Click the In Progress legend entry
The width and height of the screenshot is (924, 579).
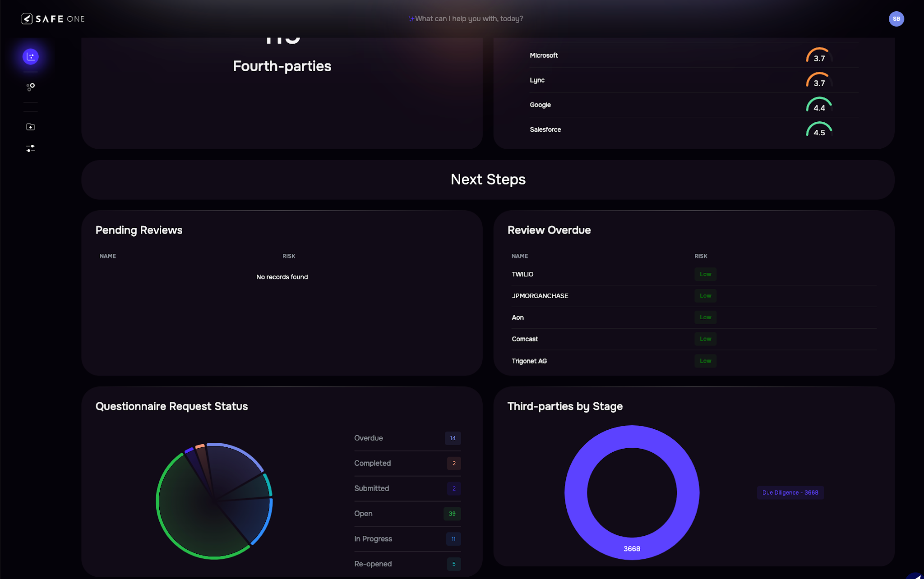coord(373,539)
